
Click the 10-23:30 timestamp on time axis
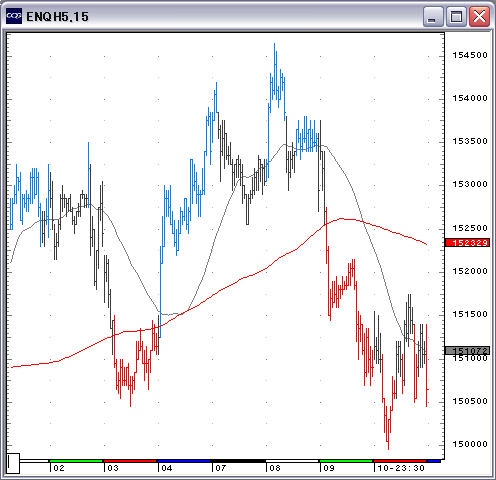[401, 468]
